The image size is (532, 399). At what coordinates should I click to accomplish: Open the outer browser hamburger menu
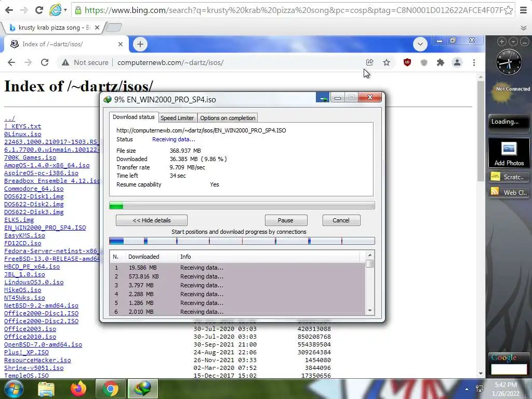[x=524, y=10]
